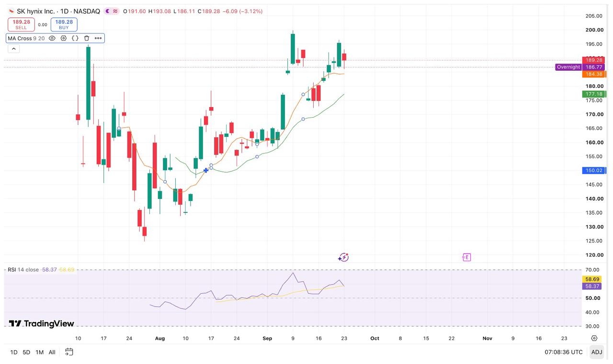Screen dimensions: 613x364
Task: Open the go-to-date calendar icon
Action: (69, 352)
